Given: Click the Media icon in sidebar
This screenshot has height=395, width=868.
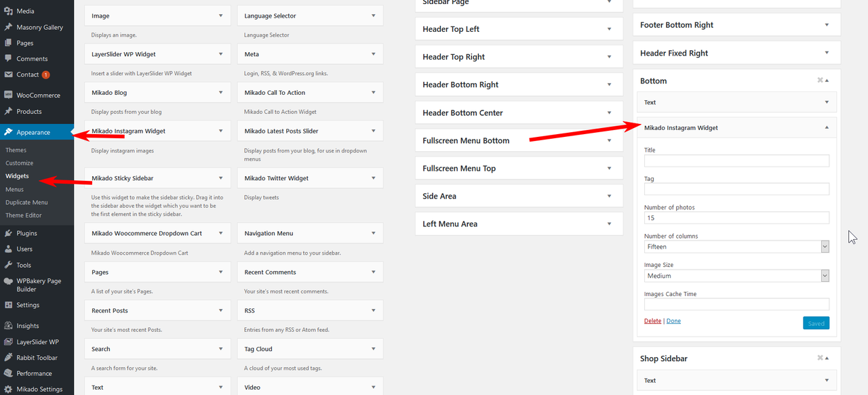Looking at the screenshot, I should (x=8, y=12).
